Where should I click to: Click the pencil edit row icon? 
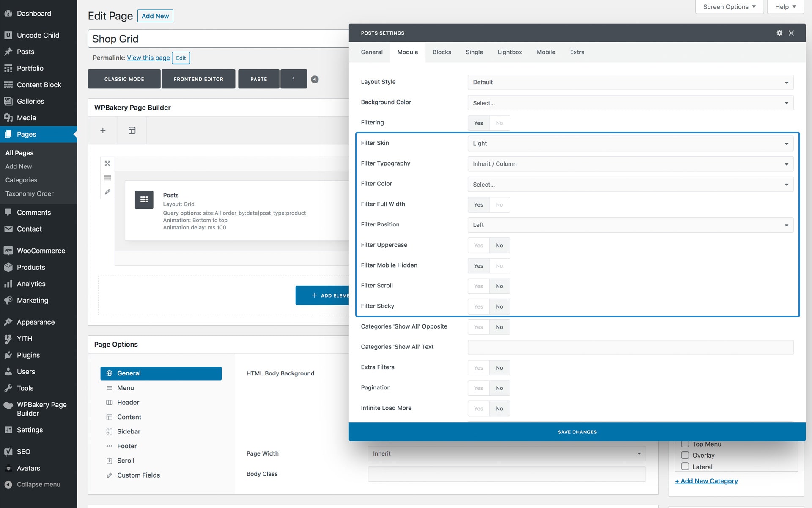(x=107, y=192)
